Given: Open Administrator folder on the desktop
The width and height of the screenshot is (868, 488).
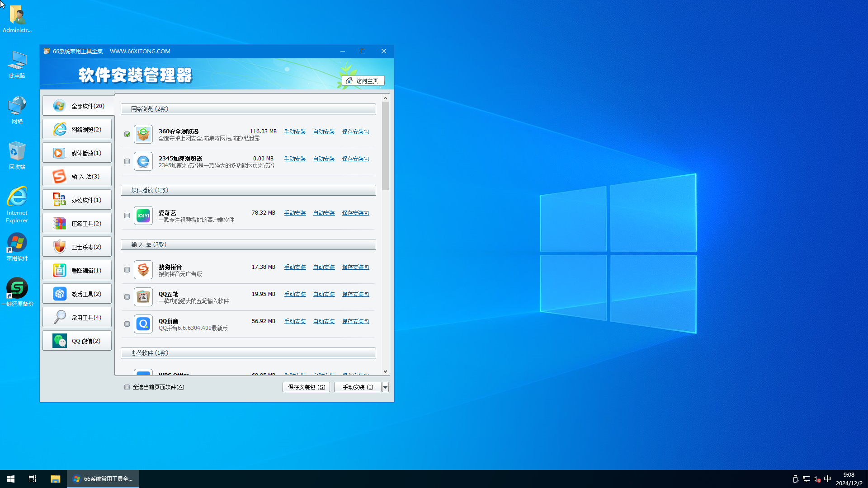Looking at the screenshot, I should coord(17,19).
